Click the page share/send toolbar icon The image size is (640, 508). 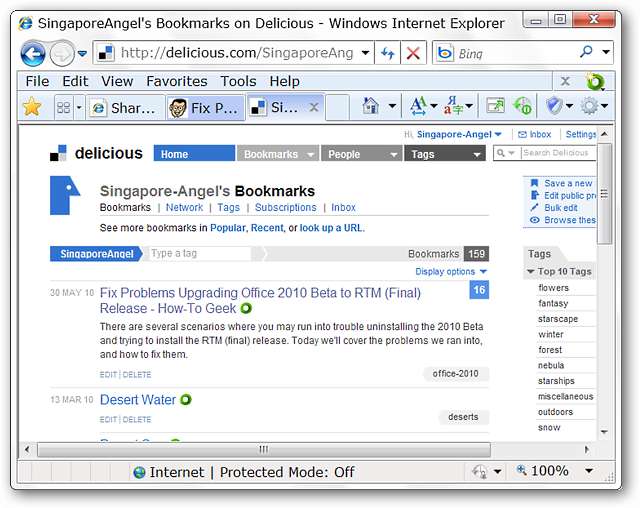coord(496,106)
